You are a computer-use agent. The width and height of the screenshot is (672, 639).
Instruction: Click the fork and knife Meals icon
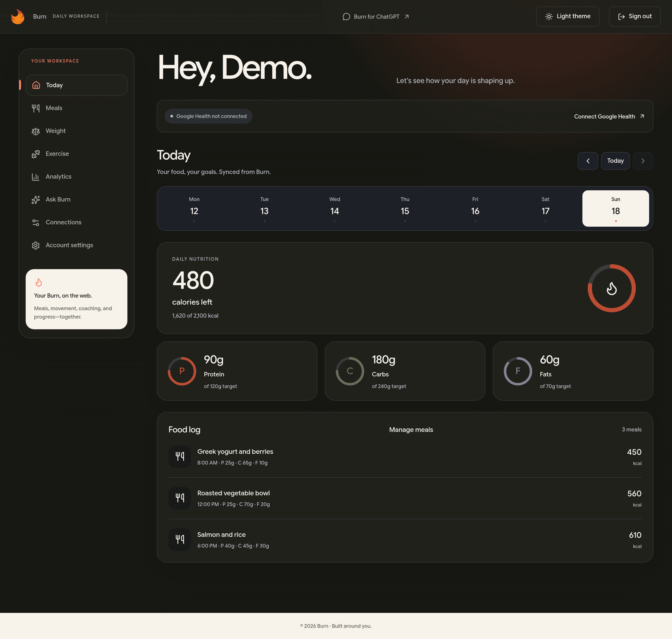(x=36, y=108)
